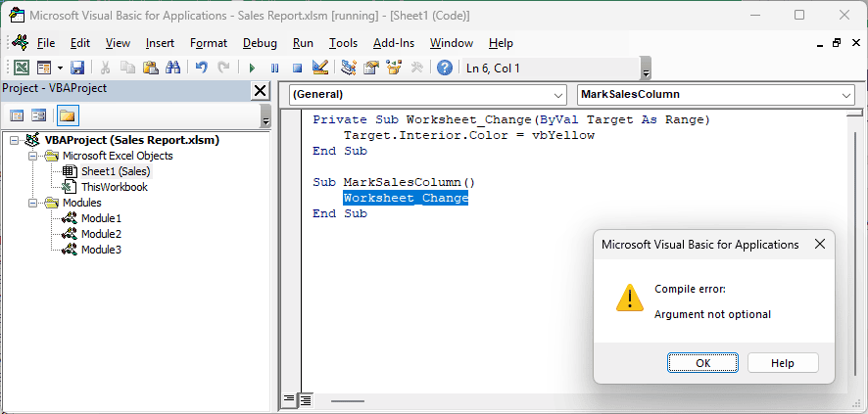Open the Window menu
Image resolution: width=868 pixels, height=414 pixels.
452,43
